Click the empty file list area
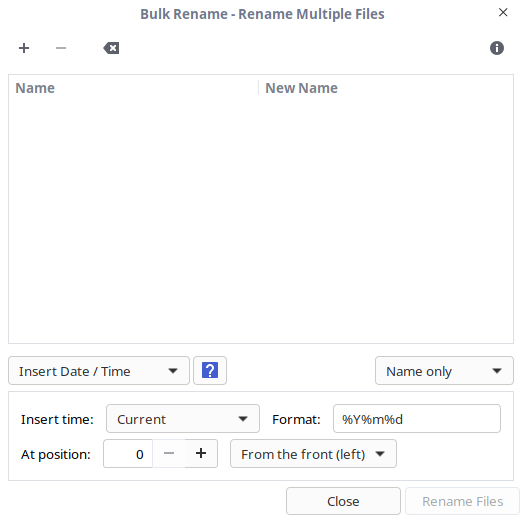The image size is (522, 517). [x=261, y=220]
